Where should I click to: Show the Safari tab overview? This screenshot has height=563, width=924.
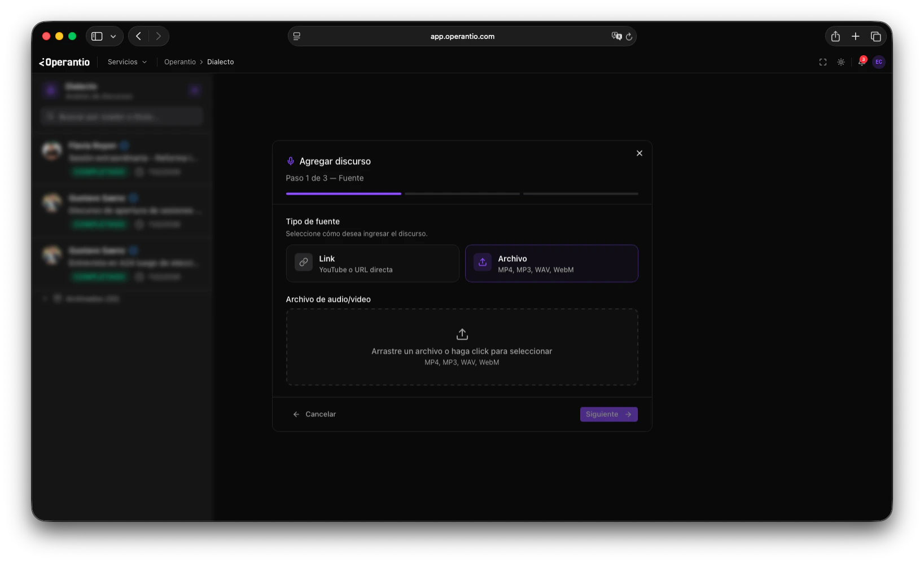876,36
